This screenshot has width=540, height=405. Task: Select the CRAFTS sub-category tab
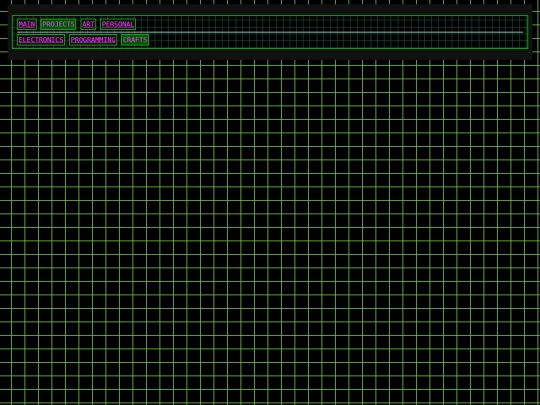[x=135, y=40]
